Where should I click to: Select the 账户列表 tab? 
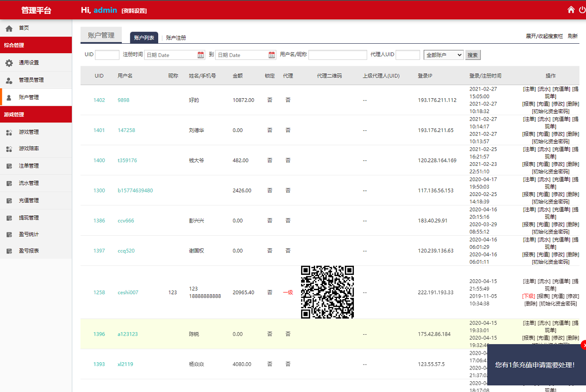coord(144,38)
